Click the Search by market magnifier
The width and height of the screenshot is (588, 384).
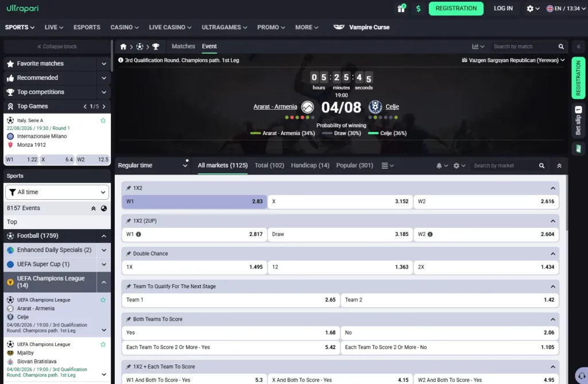point(541,165)
